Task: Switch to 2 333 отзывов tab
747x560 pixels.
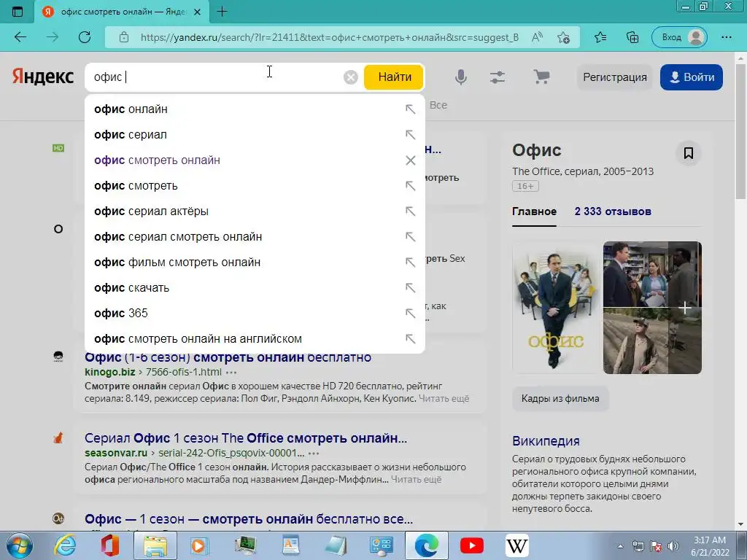Action: [613, 211]
